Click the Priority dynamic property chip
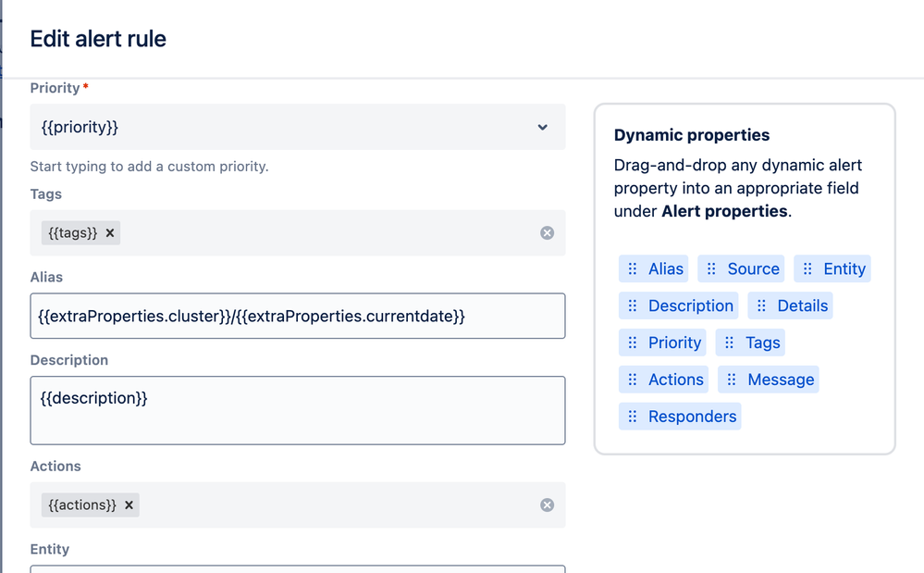 coord(663,343)
